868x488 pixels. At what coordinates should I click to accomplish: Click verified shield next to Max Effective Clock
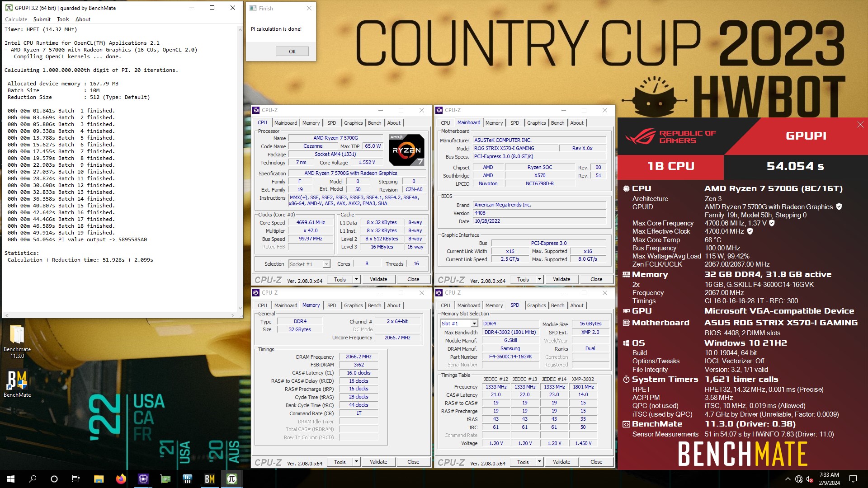pos(750,231)
